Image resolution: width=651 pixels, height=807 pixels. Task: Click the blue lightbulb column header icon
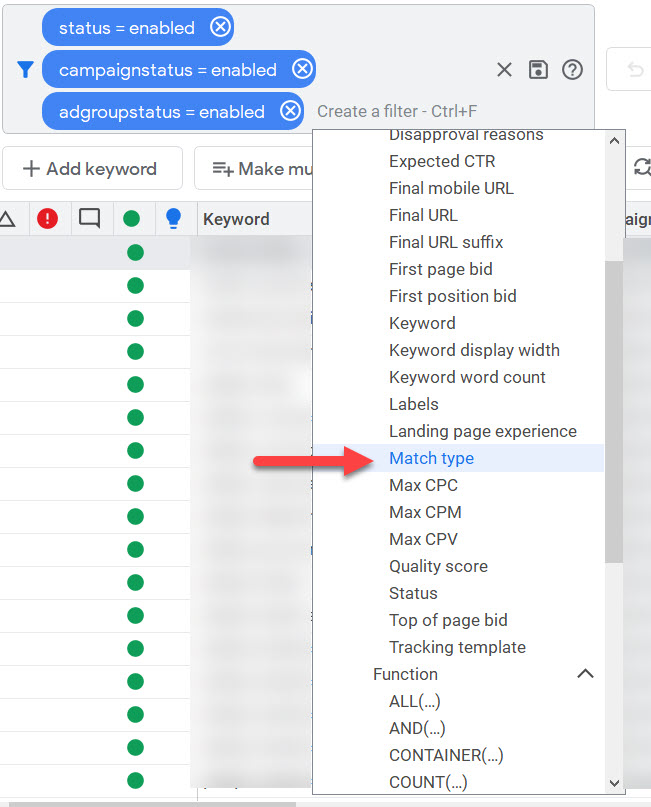(173, 219)
